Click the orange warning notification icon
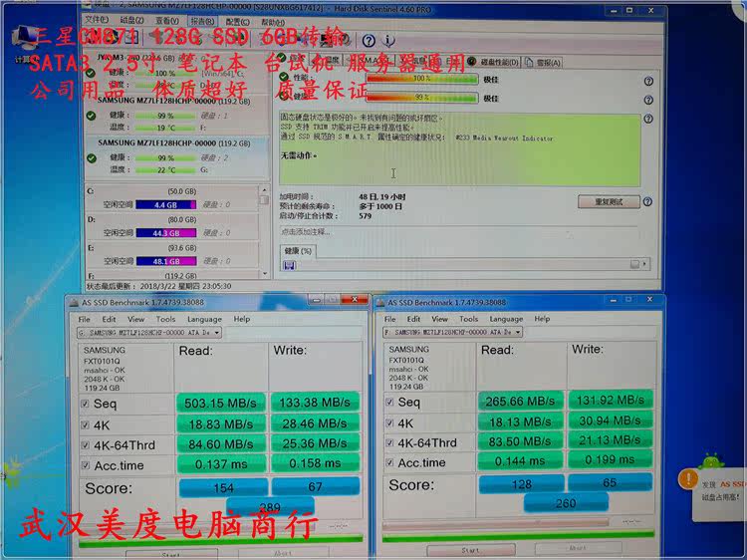This screenshot has width=747, height=560. [688, 480]
